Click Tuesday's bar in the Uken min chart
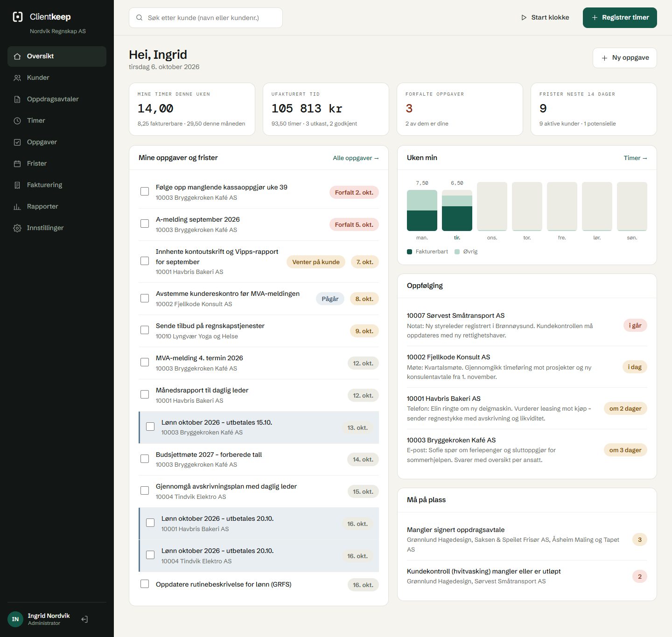Image resolution: width=672 pixels, height=637 pixels. coord(457,210)
